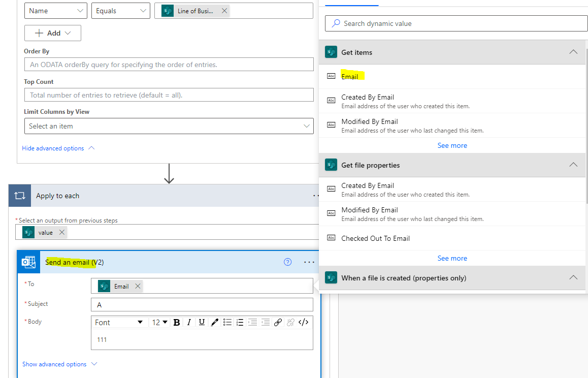Open the Font family dropdown
Viewport: 588px width, 378px height.
(118, 323)
